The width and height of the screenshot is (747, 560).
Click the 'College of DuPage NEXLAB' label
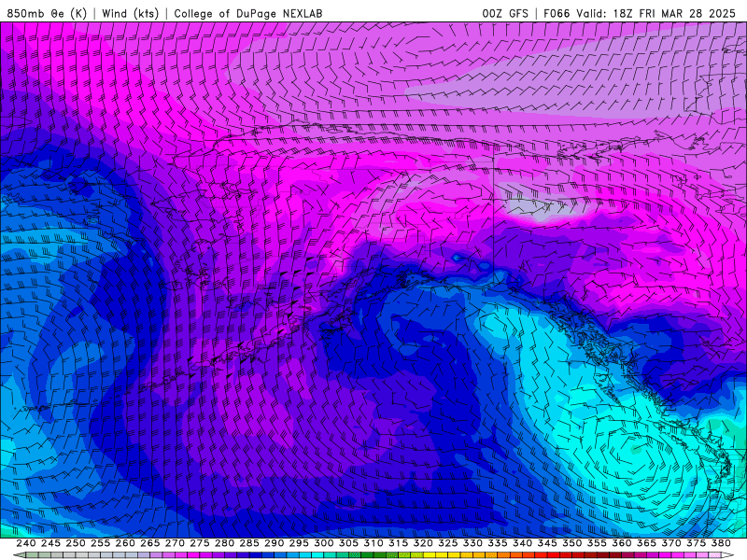tap(248, 13)
